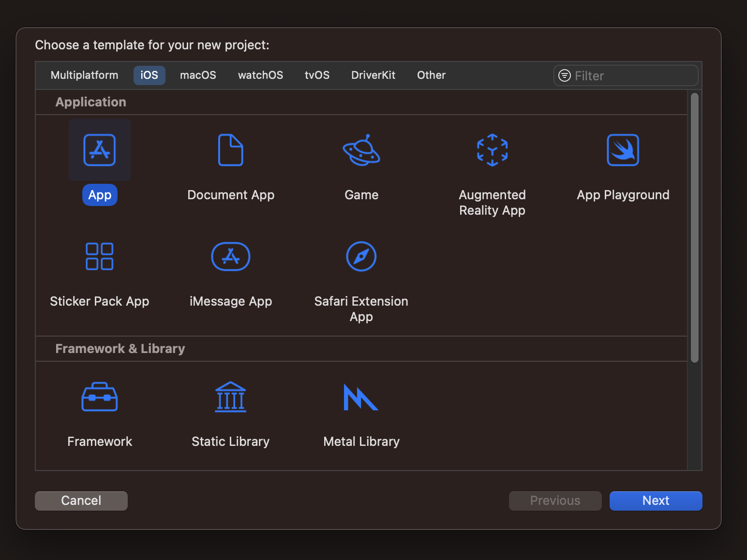
Task: Click the "Static Library" label
Action: coord(231,442)
